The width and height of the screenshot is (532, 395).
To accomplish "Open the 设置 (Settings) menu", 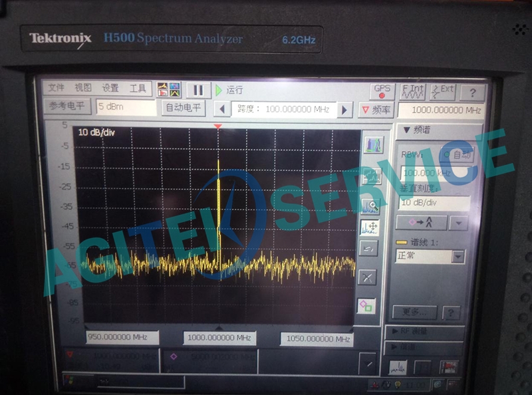I will (x=110, y=88).
